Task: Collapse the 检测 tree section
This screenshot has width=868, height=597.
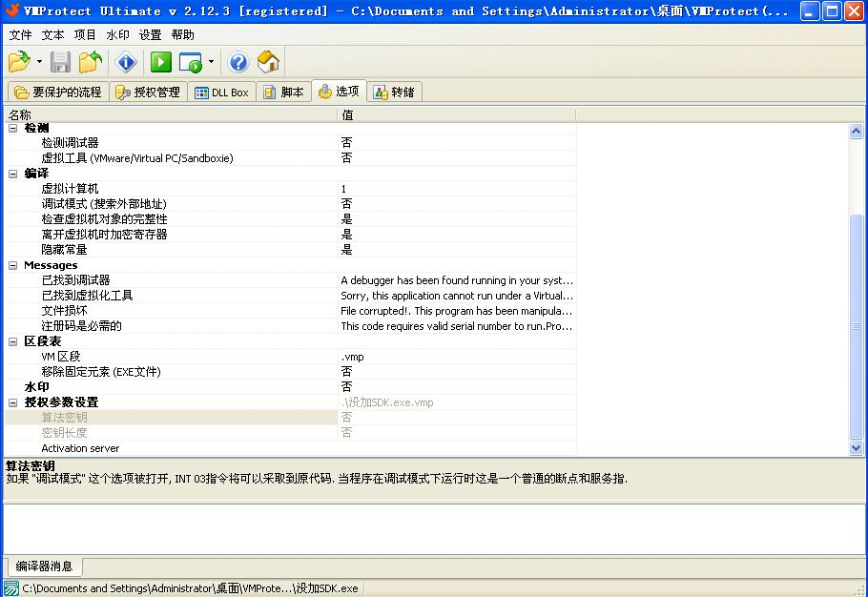Action: (10, 127)
